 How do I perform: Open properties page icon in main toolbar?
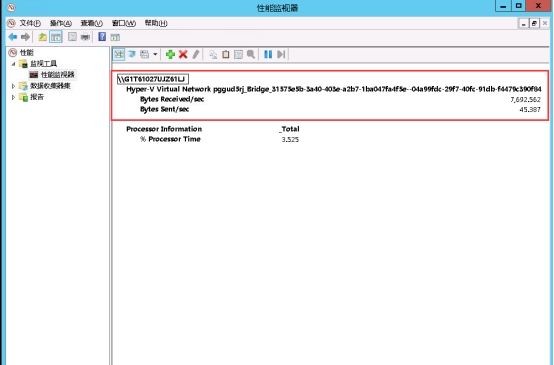tap(72, 37)
